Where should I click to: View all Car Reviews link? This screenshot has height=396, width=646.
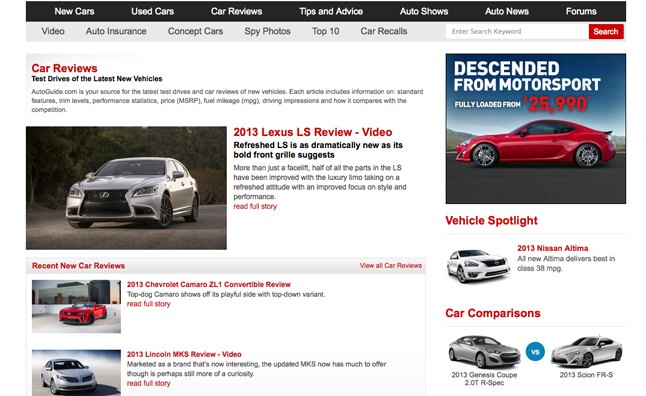(391, 266)
